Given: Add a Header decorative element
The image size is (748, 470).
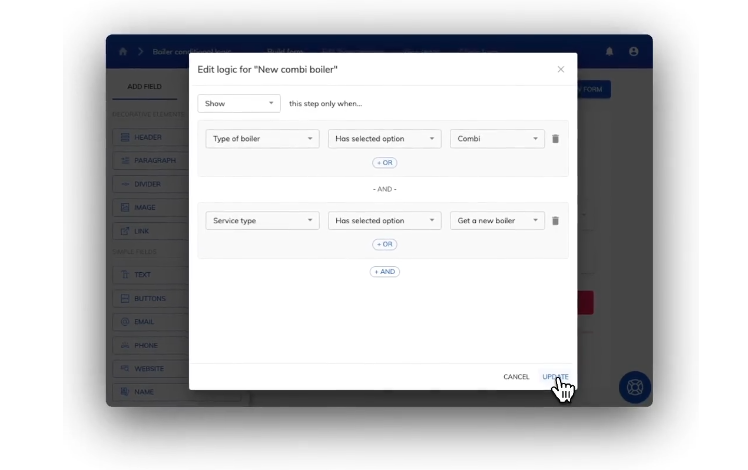Looking at the screenshot, I should [151, 137].
